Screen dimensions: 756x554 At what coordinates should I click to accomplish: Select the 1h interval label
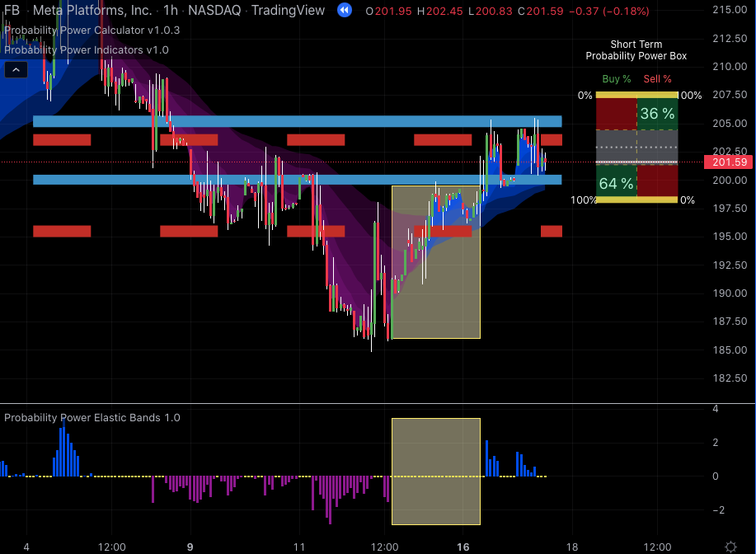point(171,11)
